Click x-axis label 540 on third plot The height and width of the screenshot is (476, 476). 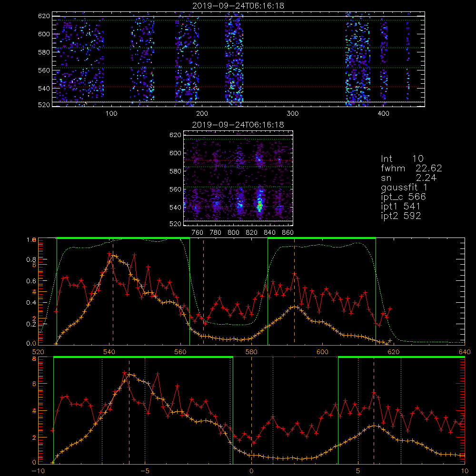109,352
